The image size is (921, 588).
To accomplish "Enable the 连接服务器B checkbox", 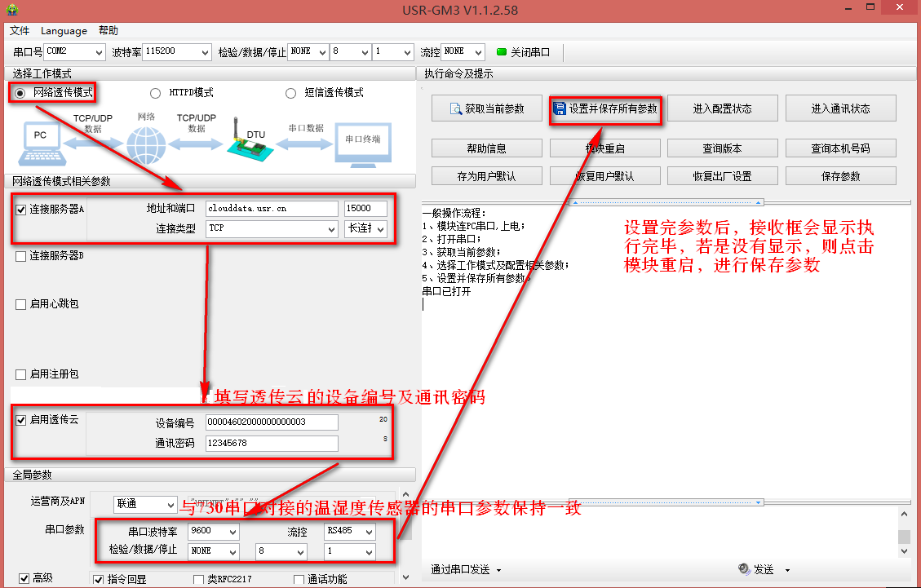I will [21, 256].
